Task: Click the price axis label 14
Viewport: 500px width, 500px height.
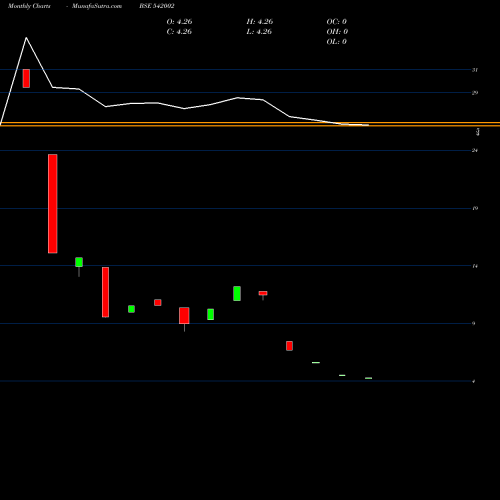Action: point(475,266)
